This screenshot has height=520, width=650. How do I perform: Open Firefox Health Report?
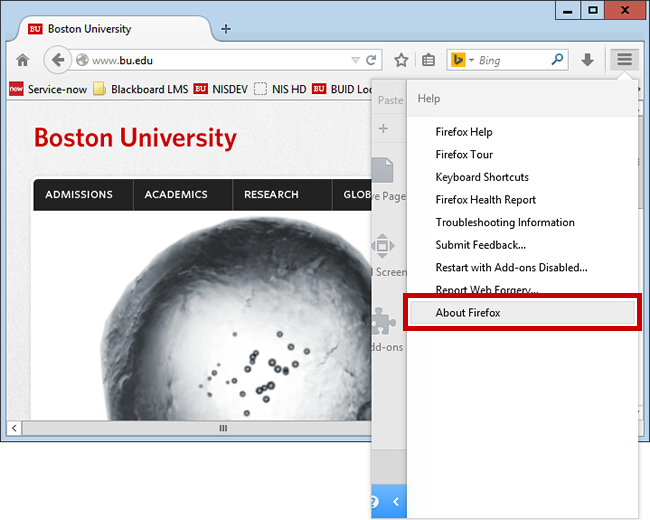coord(485,200)
